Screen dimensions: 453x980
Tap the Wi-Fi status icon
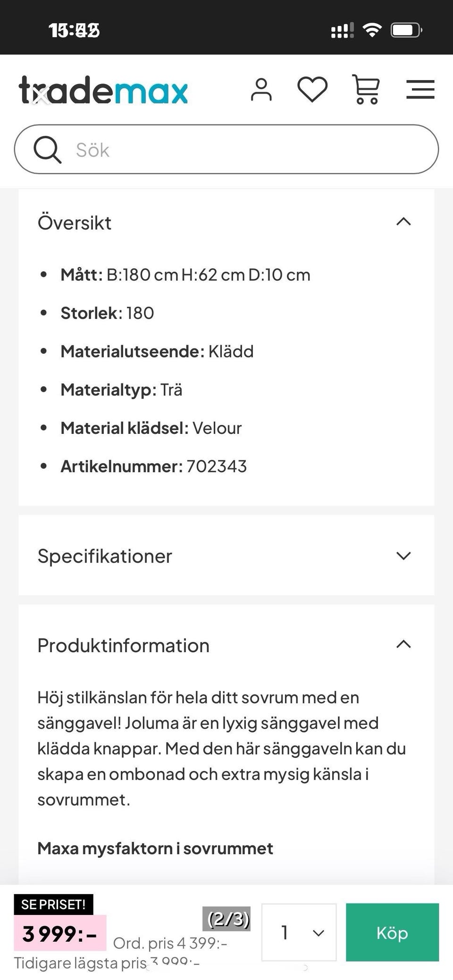pyautogui.click(x=372, y=31)
